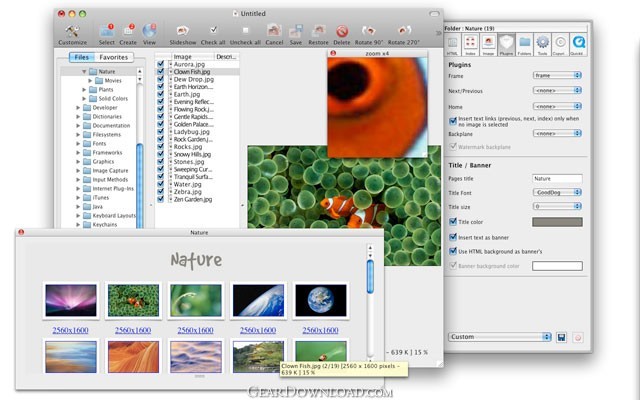This screenshot has width=640, height=400.
Task: Click the Pages title text field
Action: click(557, 177)
